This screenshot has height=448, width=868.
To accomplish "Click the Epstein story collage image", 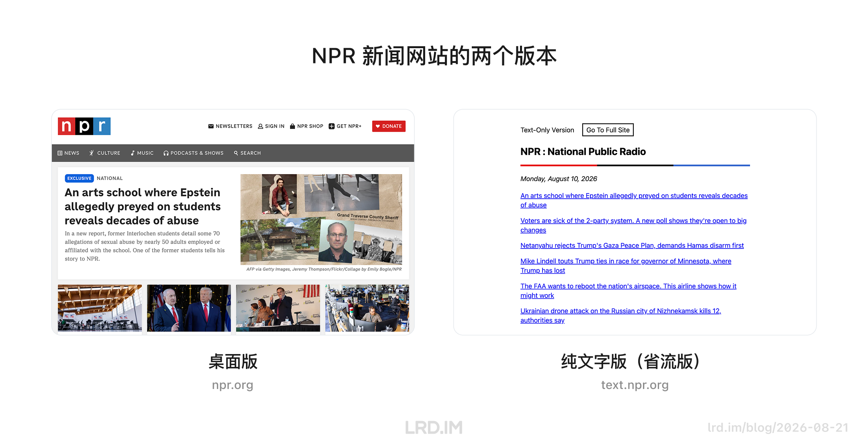I will tap(321, 219).
